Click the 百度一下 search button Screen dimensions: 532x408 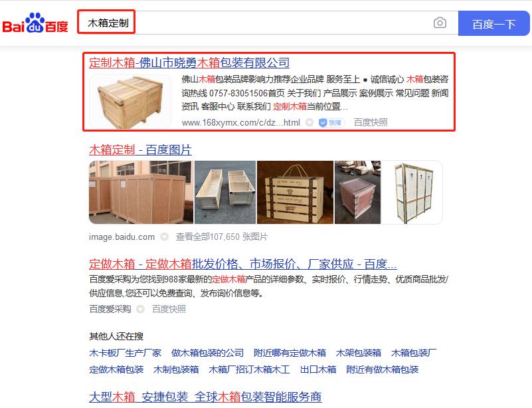[493, 23]
